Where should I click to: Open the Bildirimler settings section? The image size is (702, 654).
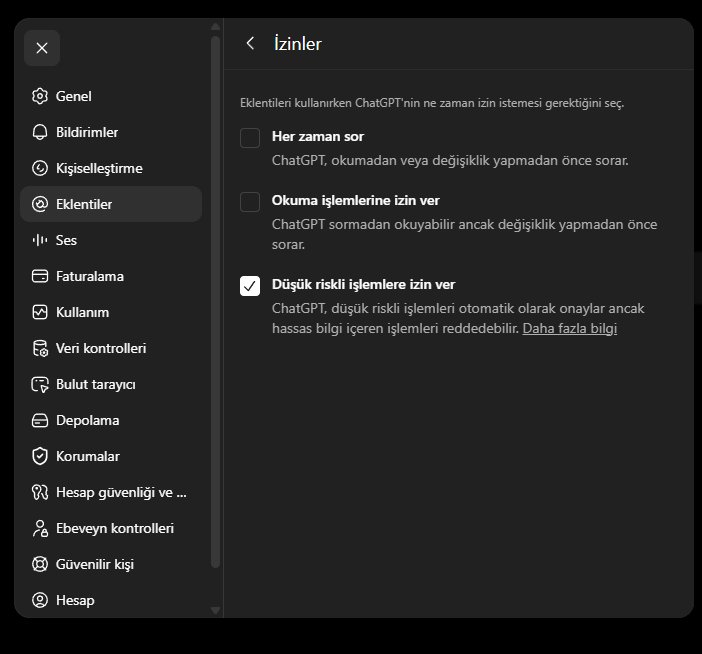111,132
